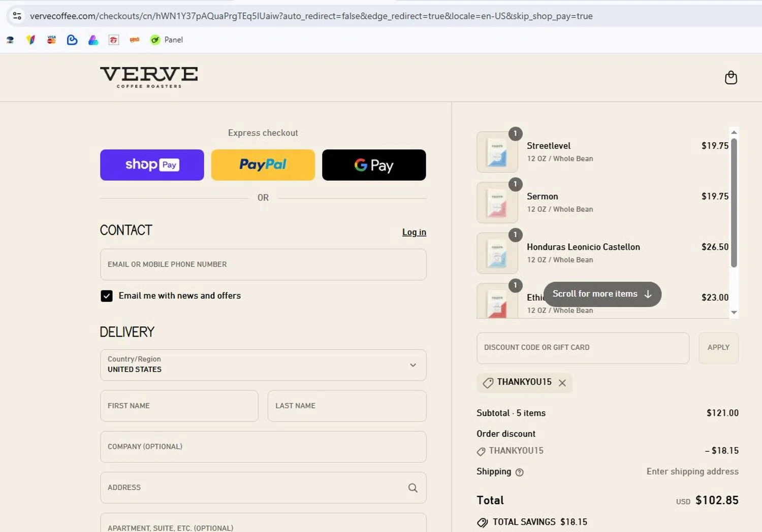762x532 pixels.
Task: Click the Log in link
Action: pos(414,232)
